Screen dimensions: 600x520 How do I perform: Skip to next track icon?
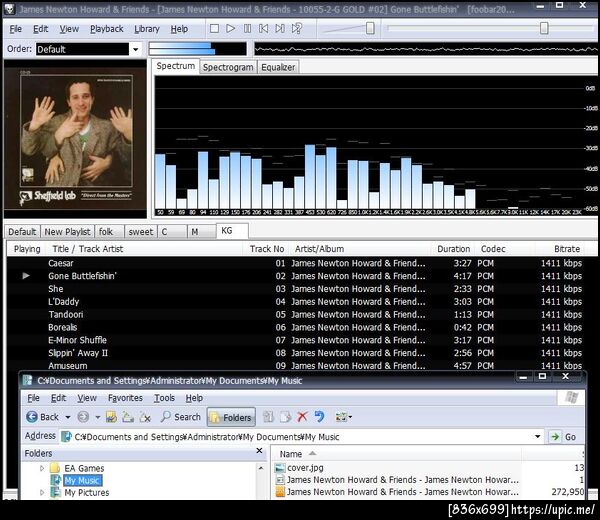[280, 29]
